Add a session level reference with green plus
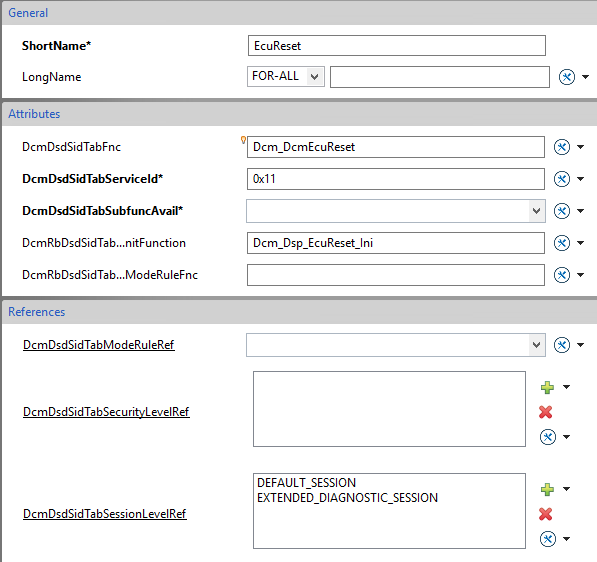 (547, 489)
